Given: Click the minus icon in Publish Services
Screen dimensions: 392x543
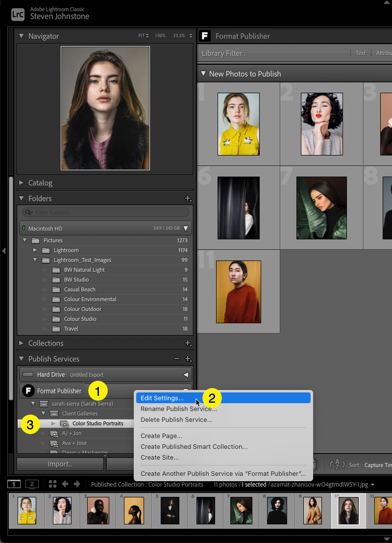Looking at the screenshot, I should [x=177, y=359].
